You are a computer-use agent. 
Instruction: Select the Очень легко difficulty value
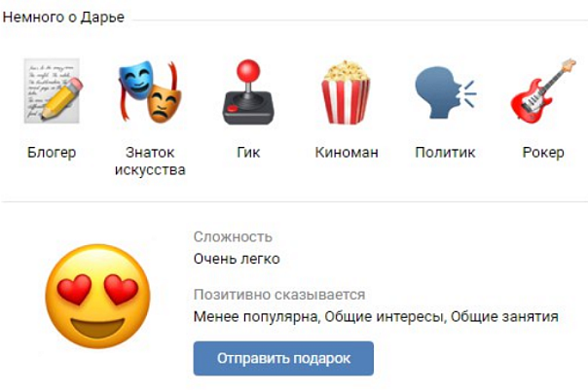(x=237, y=259)
